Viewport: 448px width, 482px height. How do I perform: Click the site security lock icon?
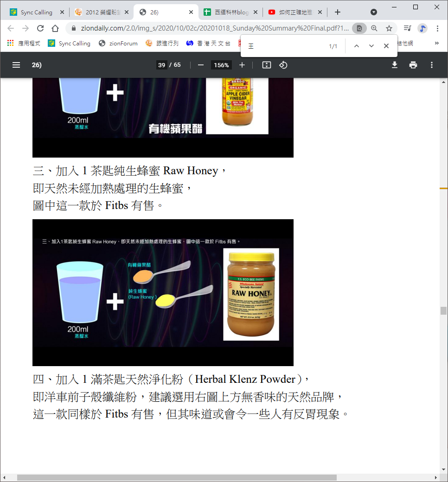point(74,28)
